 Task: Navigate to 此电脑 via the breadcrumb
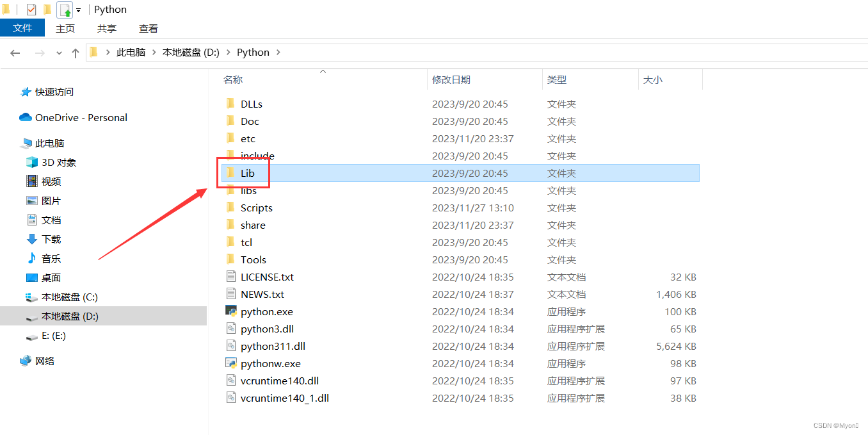(x=131, y=53)
